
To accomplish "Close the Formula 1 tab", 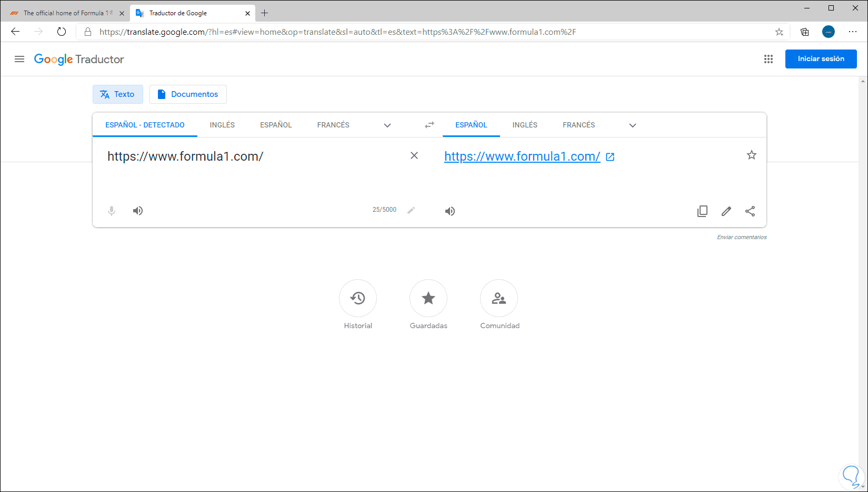I will pyautogui.click(x=122, y=13).
